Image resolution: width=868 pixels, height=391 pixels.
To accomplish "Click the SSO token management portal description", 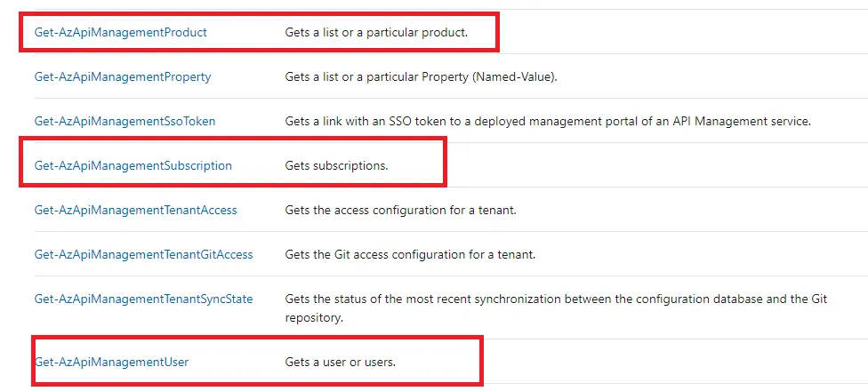I will pos(548,121).
